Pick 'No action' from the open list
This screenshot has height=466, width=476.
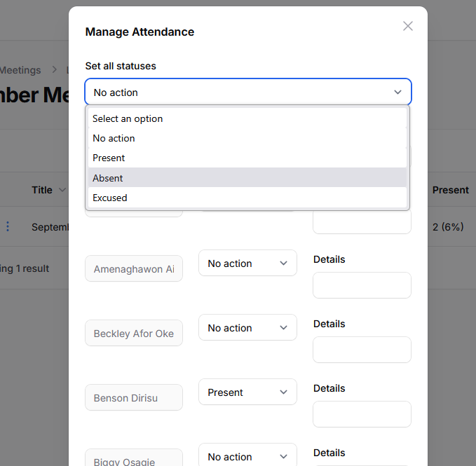(x=114, y=138)
